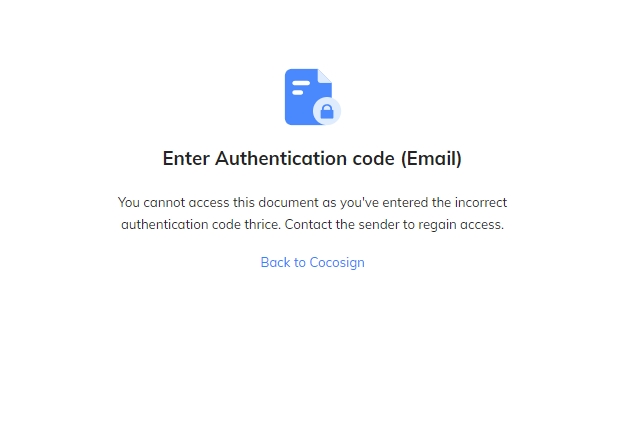630x433 pixels.
Task: Click the padlock badge on document icon
Action: 327,111
